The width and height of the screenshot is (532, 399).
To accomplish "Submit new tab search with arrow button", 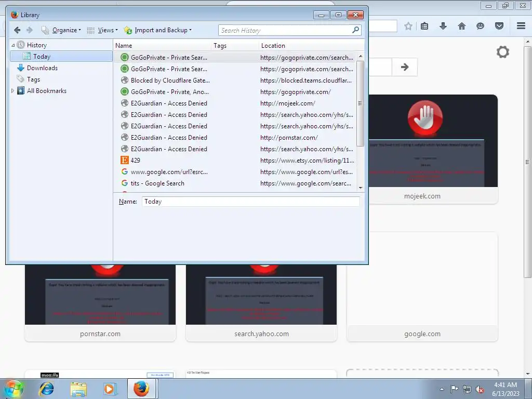I will (404, 67).
